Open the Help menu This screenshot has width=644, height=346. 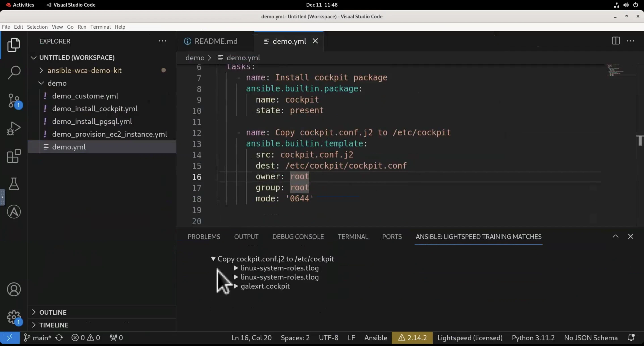pos(120,27)
